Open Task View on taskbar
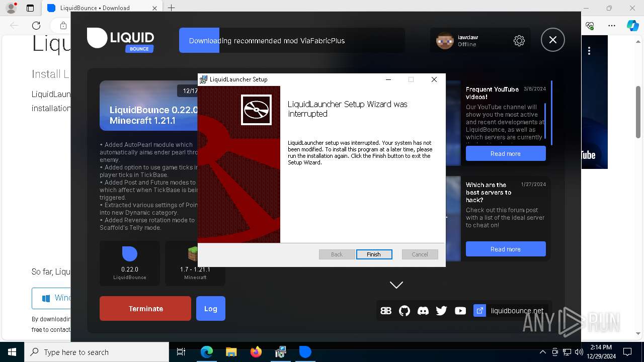Viewport: 644px width, 362px height. point(181,352)
